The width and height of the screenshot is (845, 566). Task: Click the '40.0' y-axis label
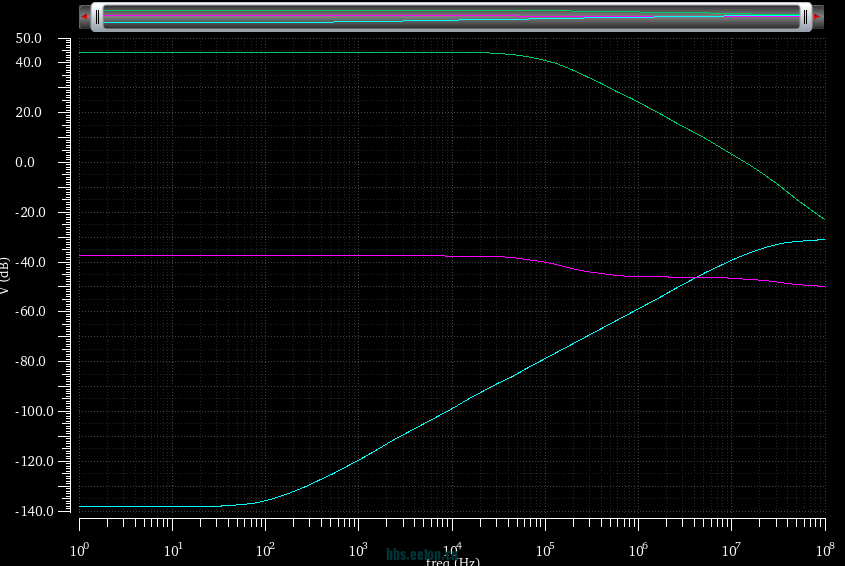pyautogui.click(x=29, y=63)
